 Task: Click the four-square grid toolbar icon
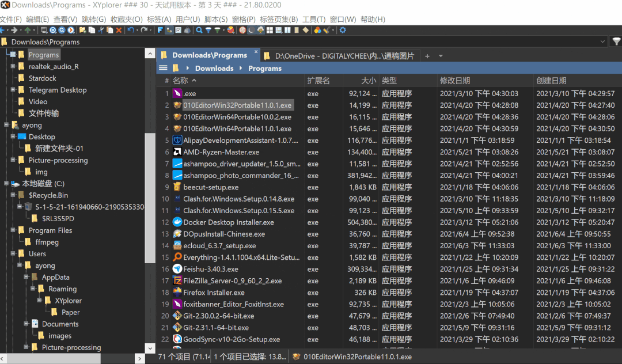click(x=270, y=30)
